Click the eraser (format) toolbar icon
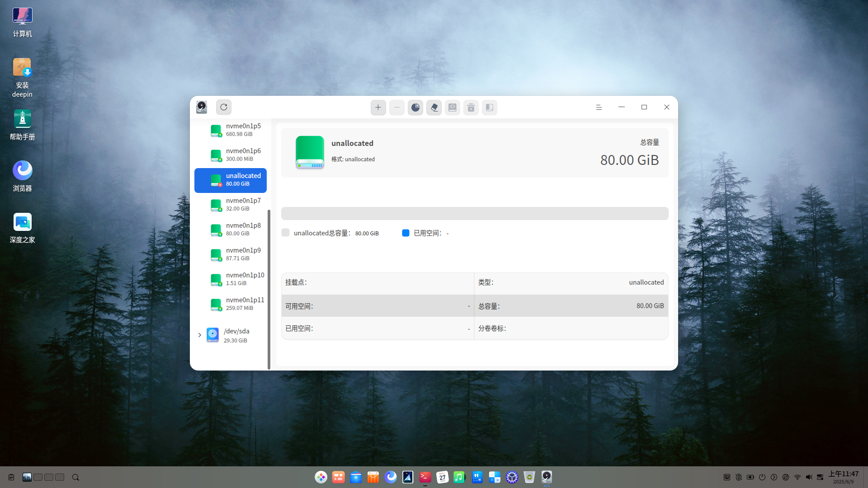 coord(434,108)
